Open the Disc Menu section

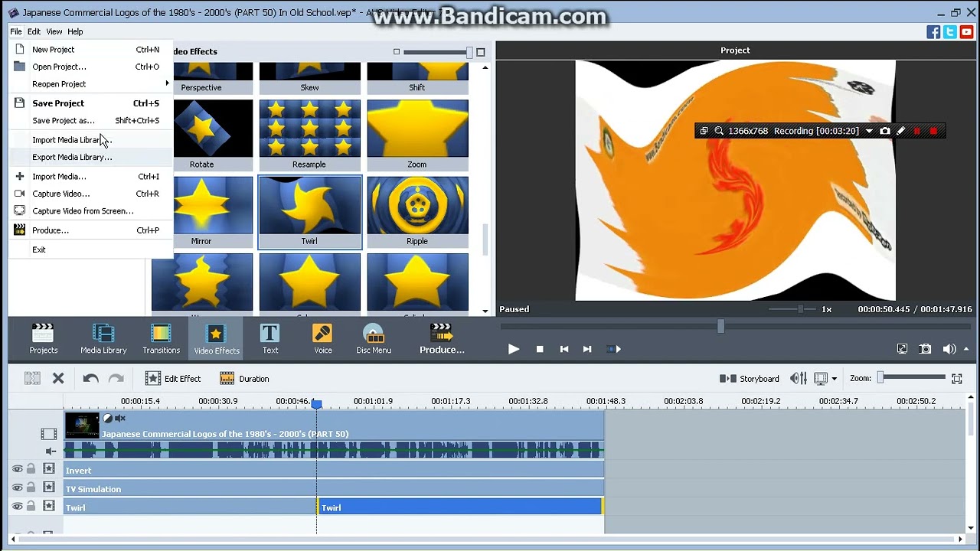pyautogui.click(x=374, y=339)
